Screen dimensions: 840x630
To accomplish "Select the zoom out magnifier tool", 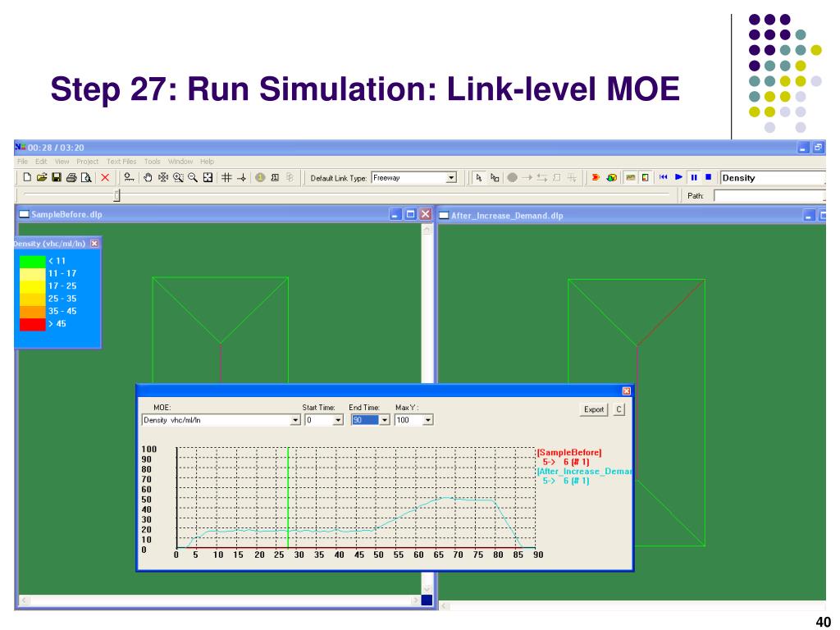I will pos(193,177).
